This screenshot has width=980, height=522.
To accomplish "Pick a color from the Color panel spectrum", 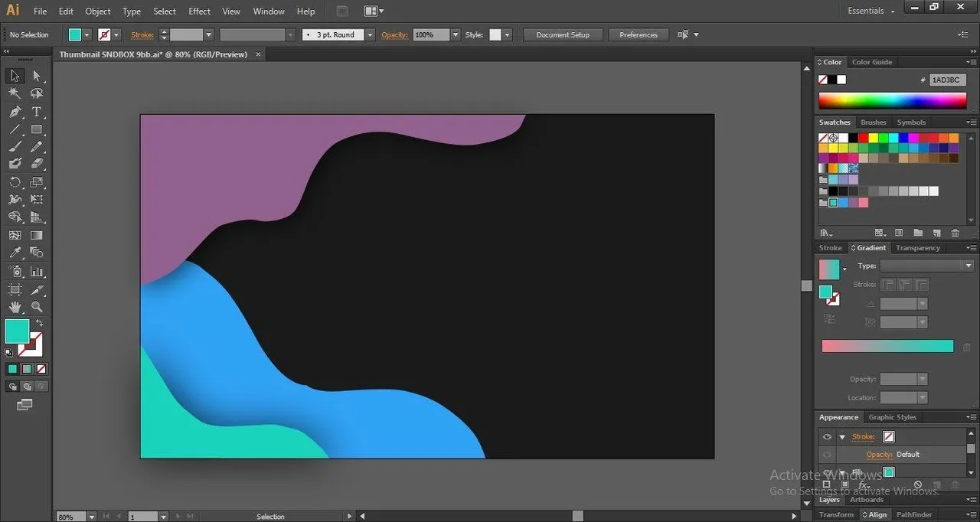I will click(x=892, y=100).
